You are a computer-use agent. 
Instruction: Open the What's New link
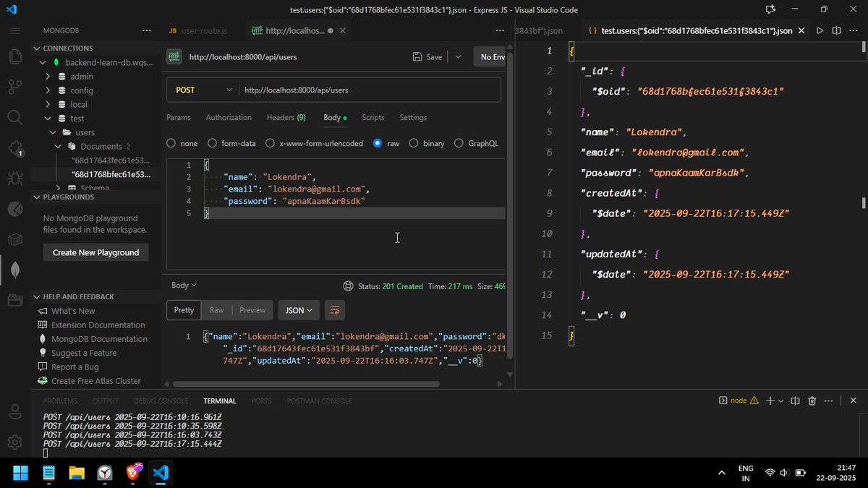point(73,311)
